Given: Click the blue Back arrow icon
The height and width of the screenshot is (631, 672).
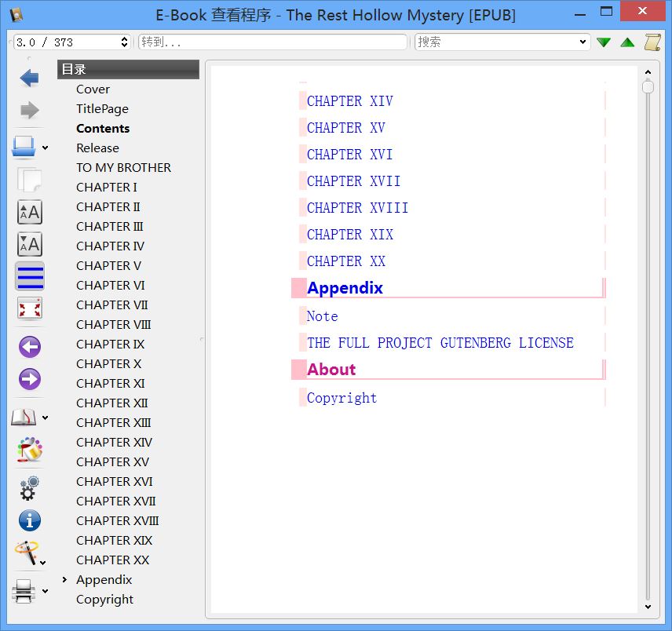Looking at the screenshot, I should tap(29, 78).
